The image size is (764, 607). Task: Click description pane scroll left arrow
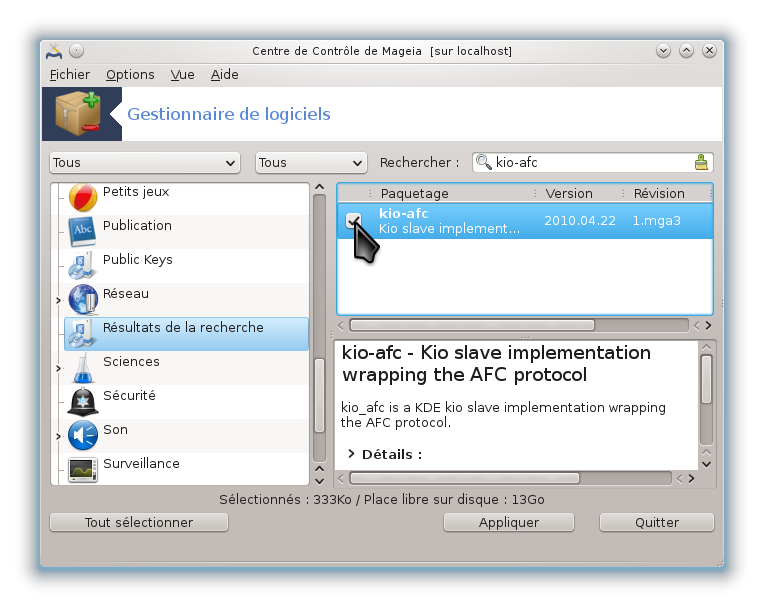coord(341,478)
